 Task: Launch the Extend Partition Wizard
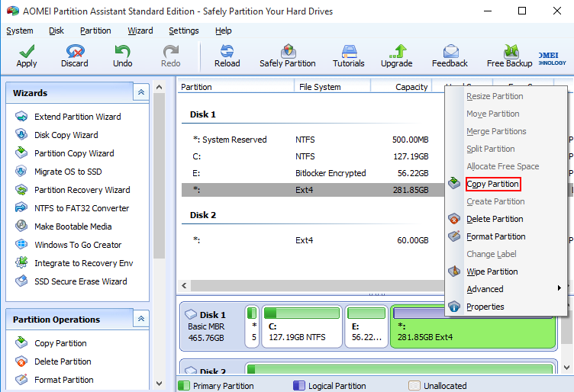(x=77, y=117)
